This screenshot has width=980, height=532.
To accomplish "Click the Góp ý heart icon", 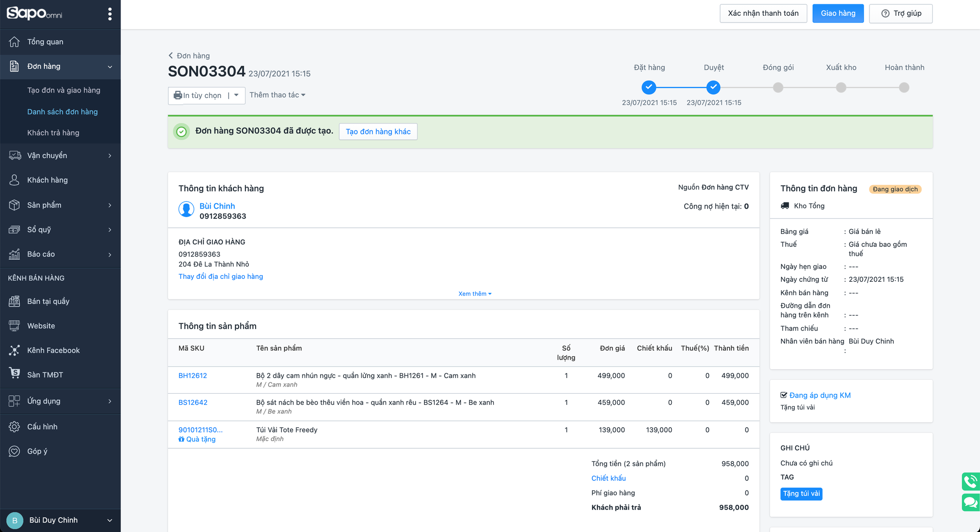I will [14, 451].
